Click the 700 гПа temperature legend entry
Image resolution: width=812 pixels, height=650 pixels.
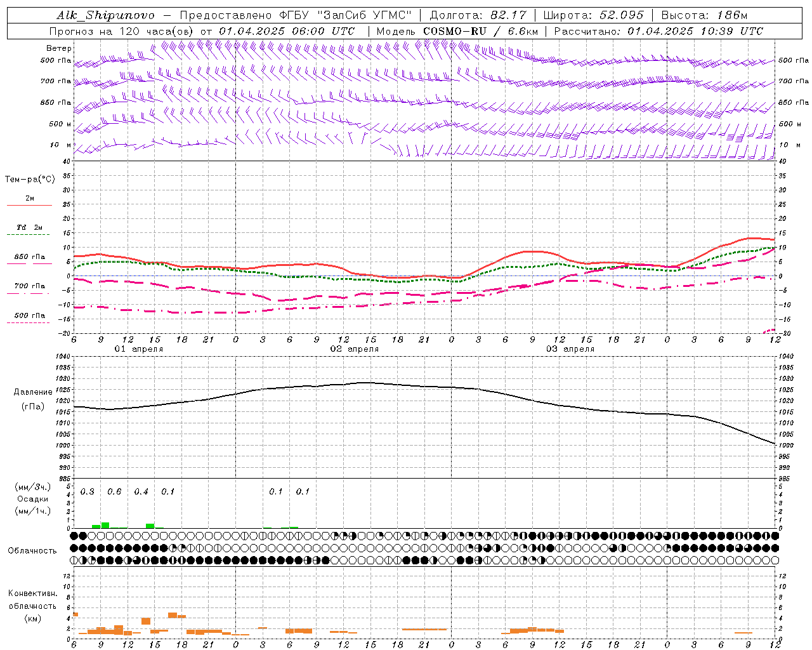(30, 286)
